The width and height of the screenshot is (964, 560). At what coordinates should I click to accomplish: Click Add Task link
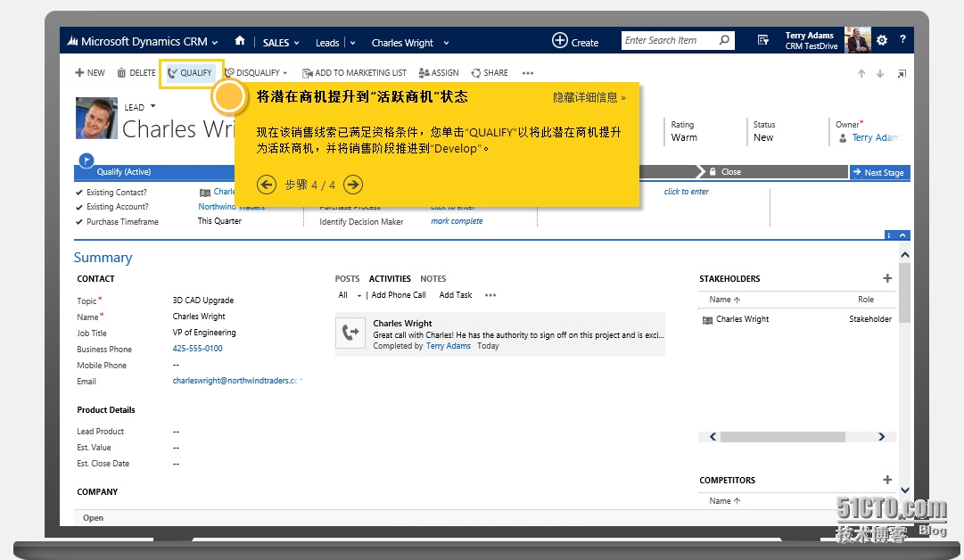pyautogui.click(x=456, y=295)
